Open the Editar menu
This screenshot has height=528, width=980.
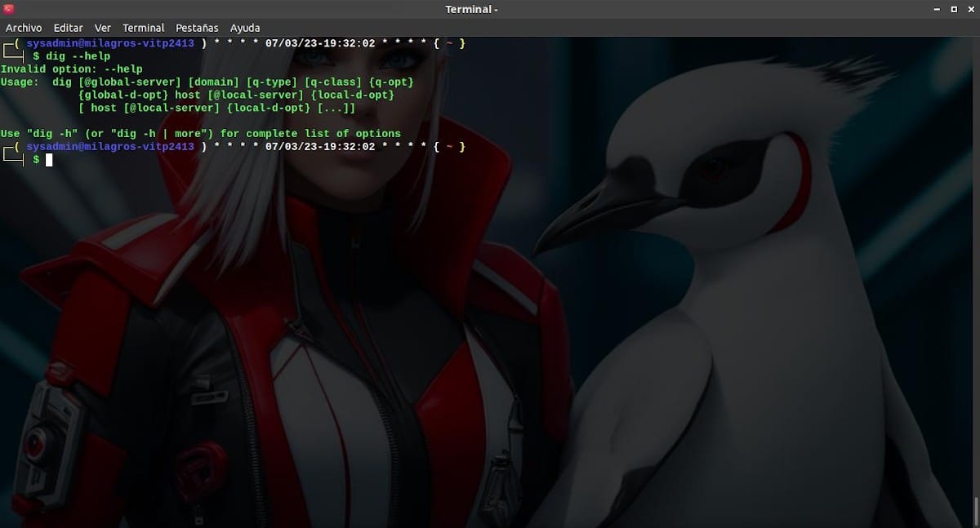[69, 28]
